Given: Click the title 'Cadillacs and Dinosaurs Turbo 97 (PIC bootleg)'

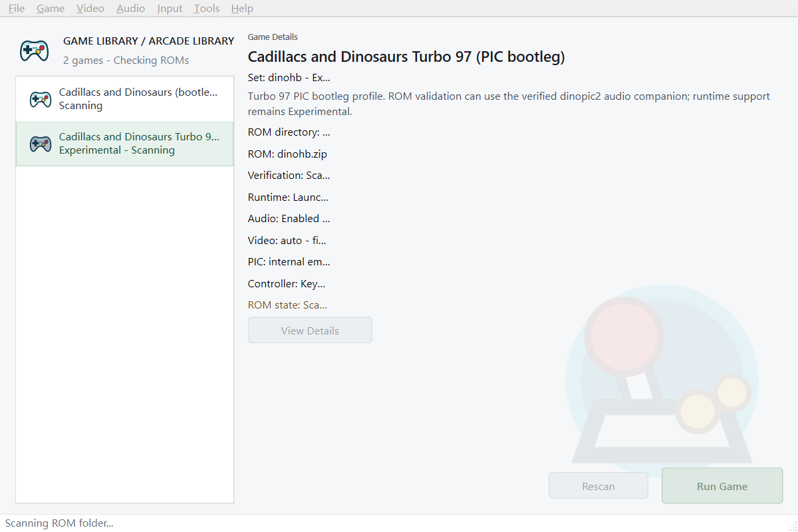Looking at the screenshot, I should click(x=406, y=57).
